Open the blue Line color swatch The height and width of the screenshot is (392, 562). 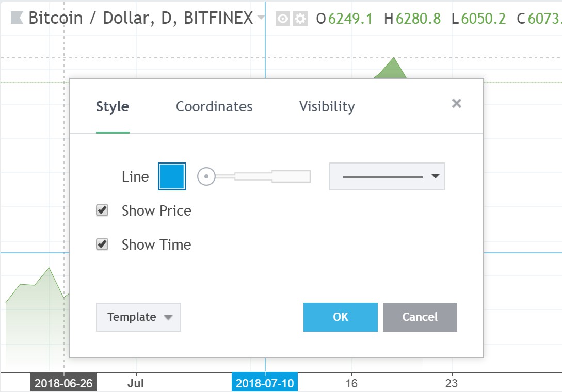[172, 176]
